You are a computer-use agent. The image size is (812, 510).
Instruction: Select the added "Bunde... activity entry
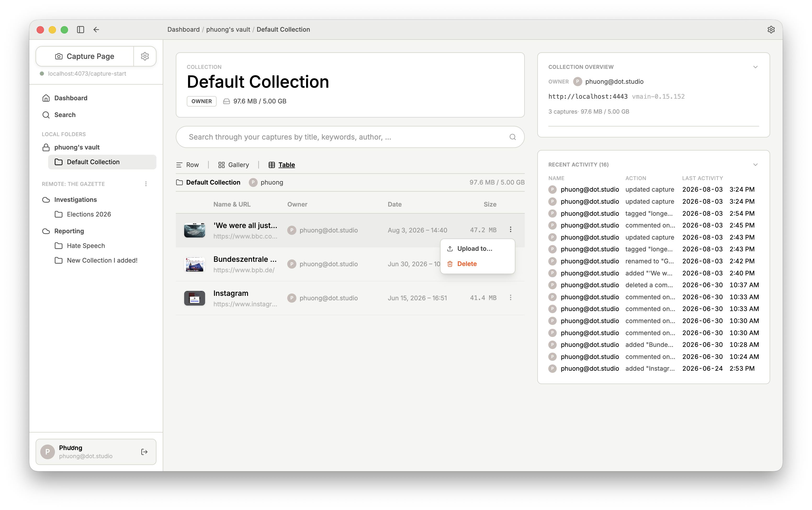pos(654,344)
